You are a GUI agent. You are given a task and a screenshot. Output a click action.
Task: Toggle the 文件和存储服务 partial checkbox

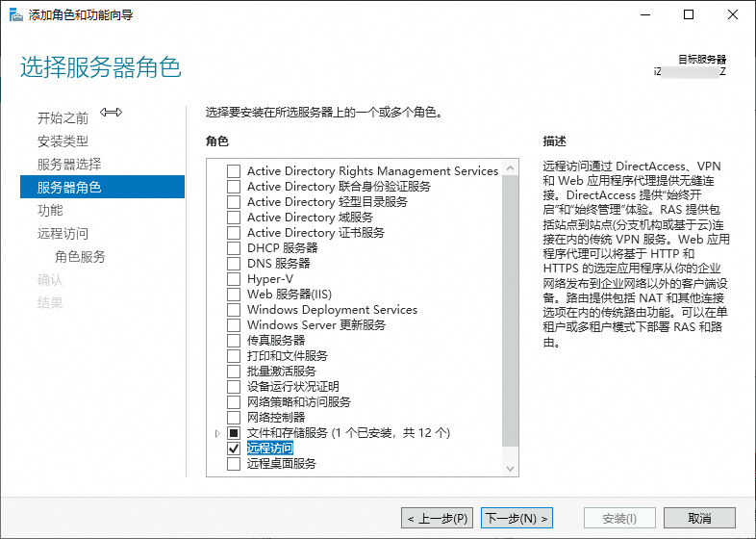(234, 433)
